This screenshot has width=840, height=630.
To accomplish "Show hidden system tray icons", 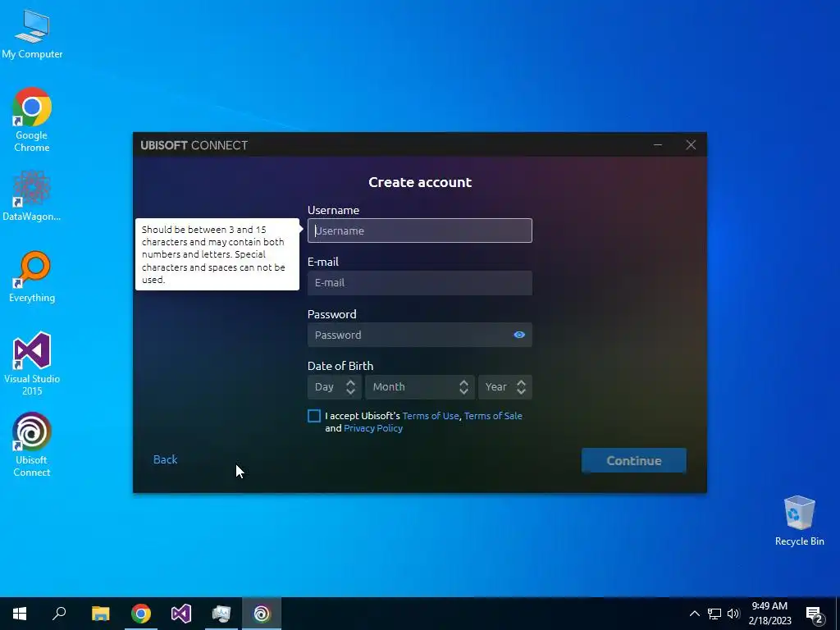I will [694, 614].
